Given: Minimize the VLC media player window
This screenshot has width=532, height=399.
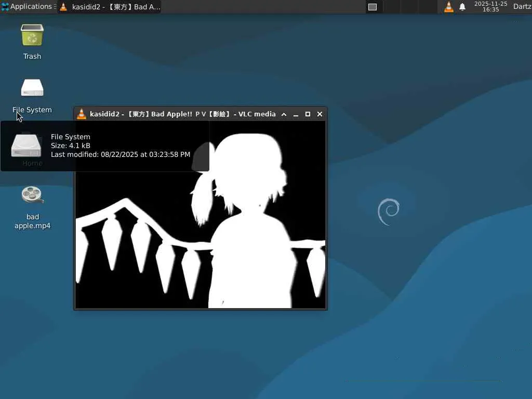Looking at the screenshot, I should pos(296,114).
